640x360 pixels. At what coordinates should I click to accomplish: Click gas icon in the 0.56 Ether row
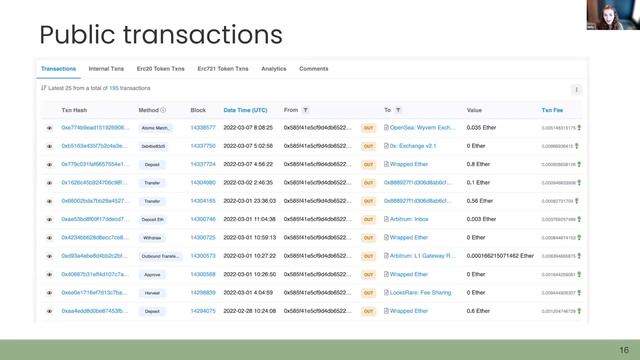[577, 201]
